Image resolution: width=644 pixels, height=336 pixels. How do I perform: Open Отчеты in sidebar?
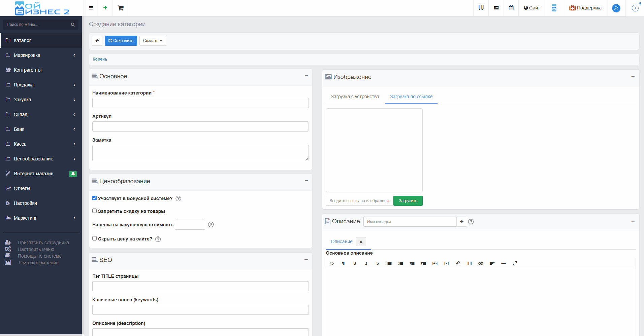pos(41,188)
